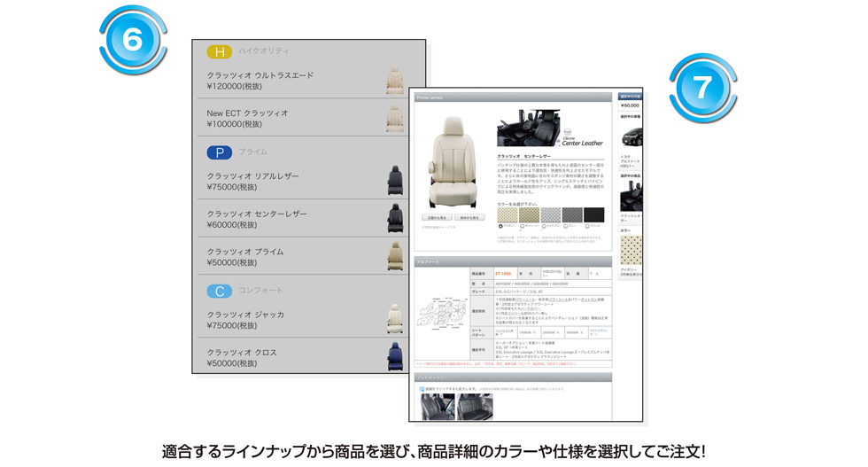Pick the gray color swatch

tap(572, 215)
